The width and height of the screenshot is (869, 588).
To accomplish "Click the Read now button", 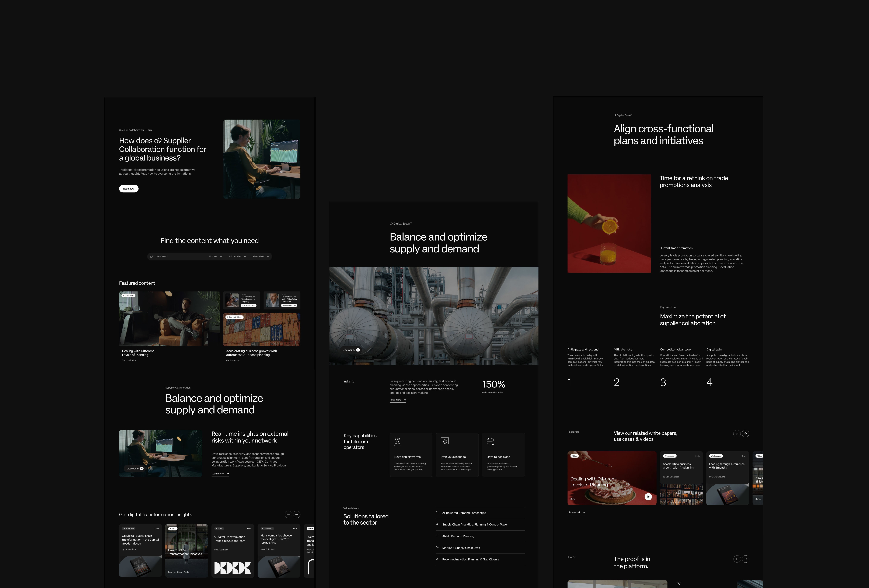I will click(129, 189).
